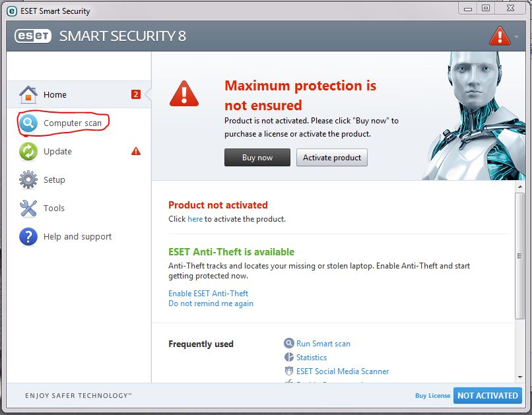The image size is (532, 415).
Task: Select the Tools menu label
Action: (x=54, y=208)
